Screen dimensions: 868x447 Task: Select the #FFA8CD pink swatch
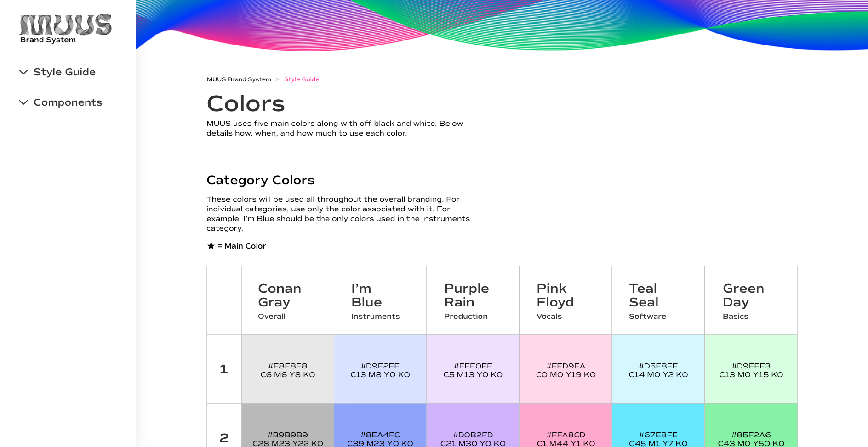565,427
